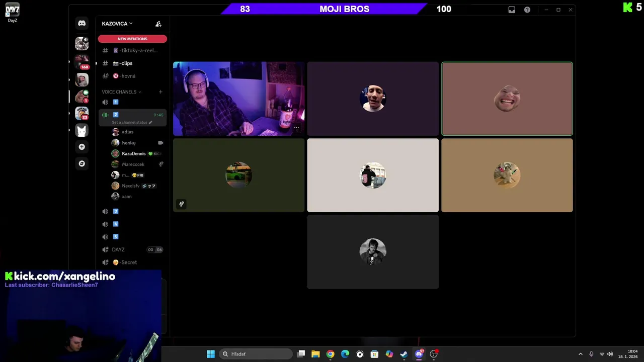
Task: Open the DayZ desktop shortcut
Action: click(13, 12)
